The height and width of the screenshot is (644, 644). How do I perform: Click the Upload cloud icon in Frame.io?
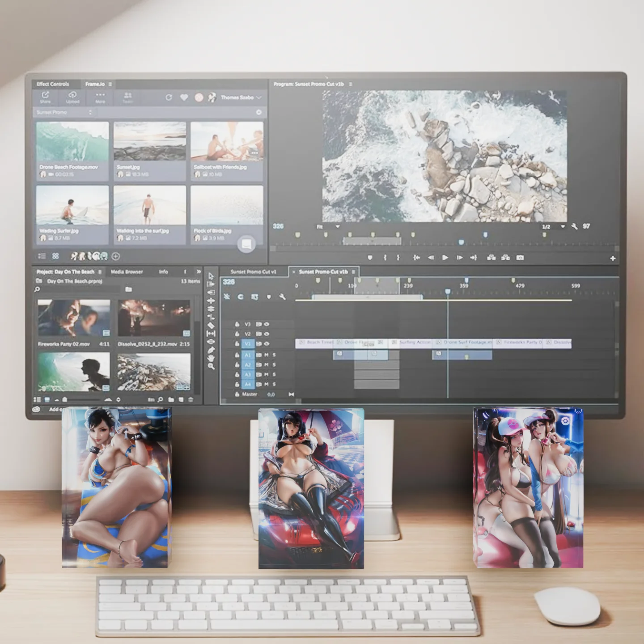[72, 95]
